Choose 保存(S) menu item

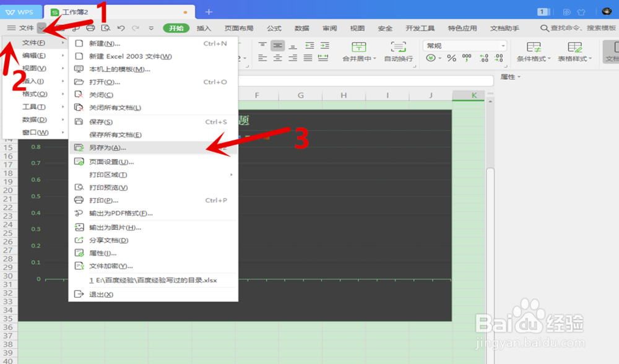[x=153, y=121]
